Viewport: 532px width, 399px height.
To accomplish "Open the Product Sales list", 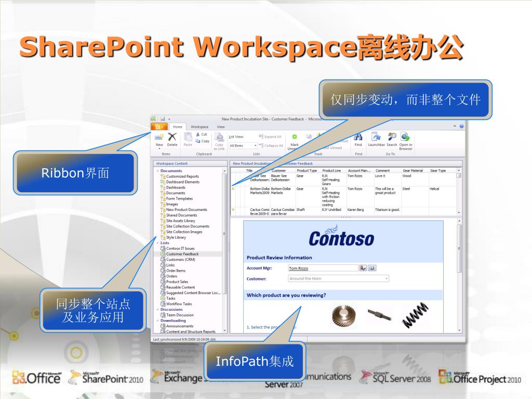I will click(x=177, y=282).
